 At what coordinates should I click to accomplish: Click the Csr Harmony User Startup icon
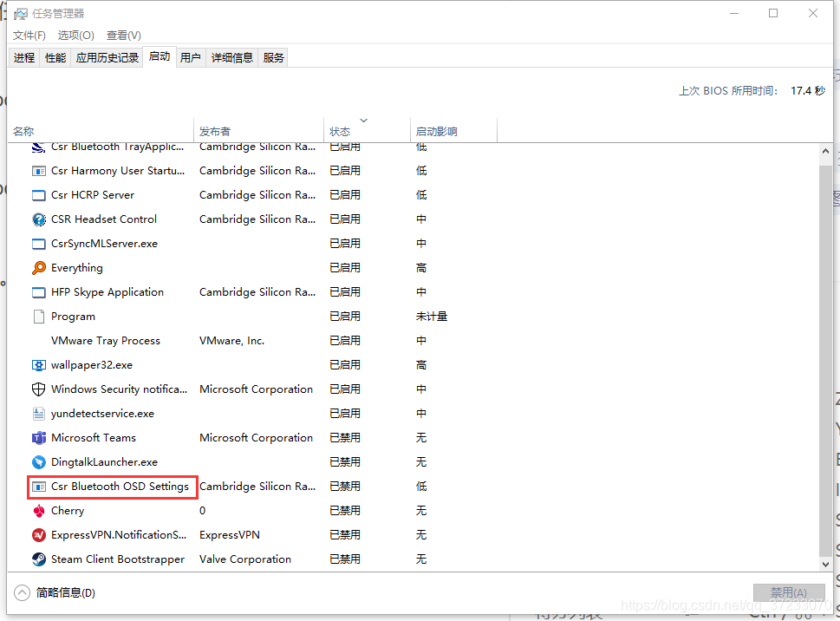click(38, 171)
